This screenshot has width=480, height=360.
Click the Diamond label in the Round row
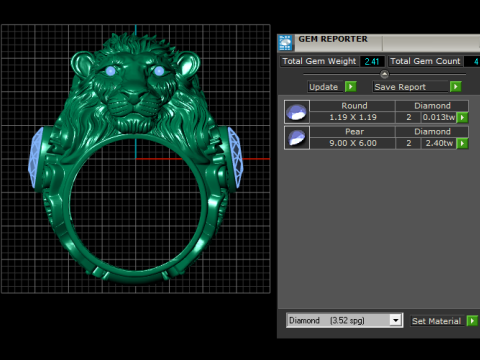click(432, 106)
